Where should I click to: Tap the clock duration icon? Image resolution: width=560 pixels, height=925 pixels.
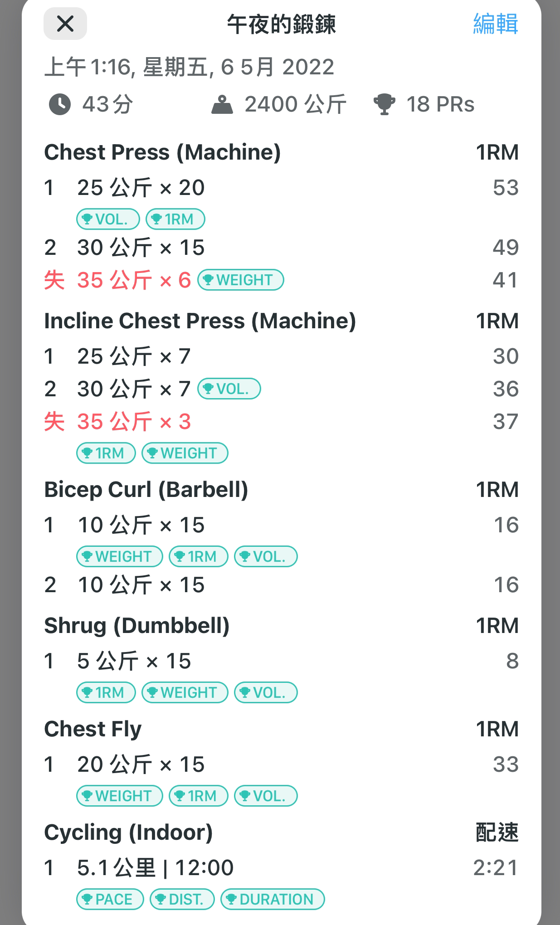(60, 104)
